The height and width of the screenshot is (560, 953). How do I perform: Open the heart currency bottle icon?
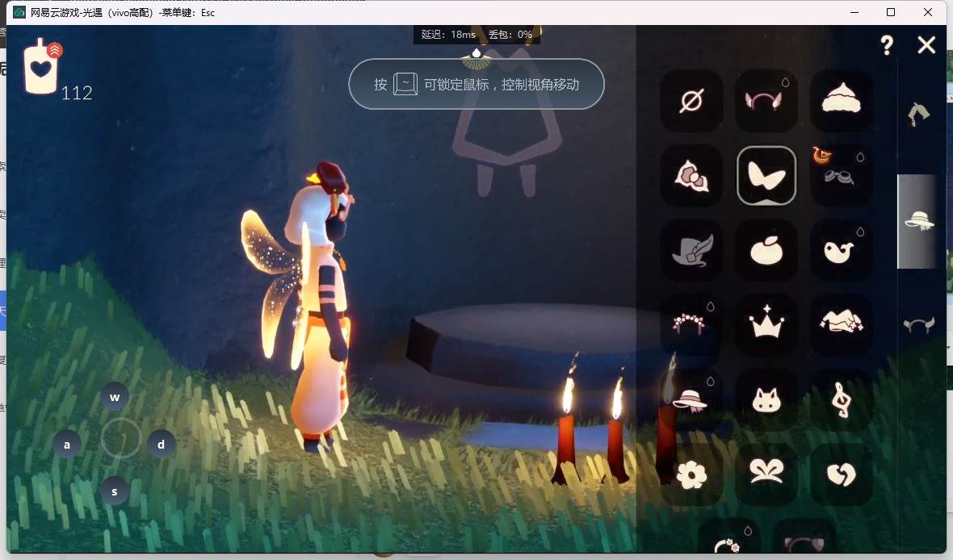tap(41, 66)
